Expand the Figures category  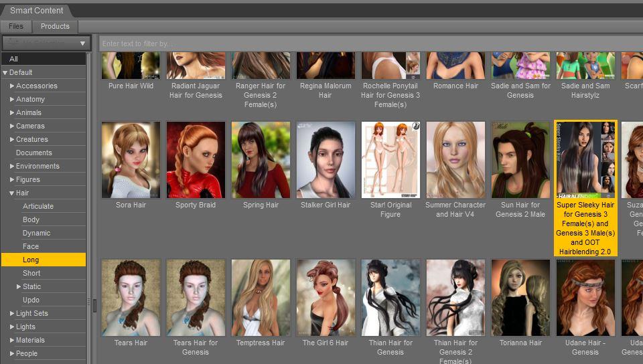pos(12,179)
